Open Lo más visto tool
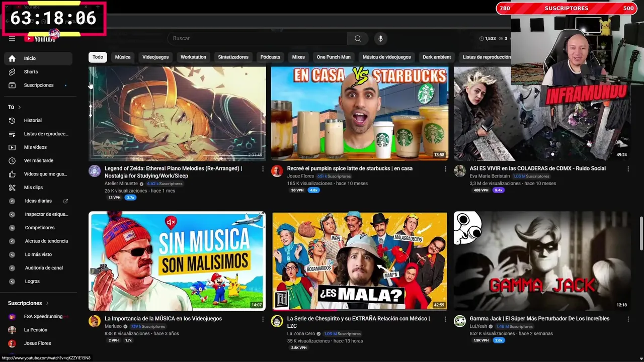644x362 pixels. (x=38, y=254)
